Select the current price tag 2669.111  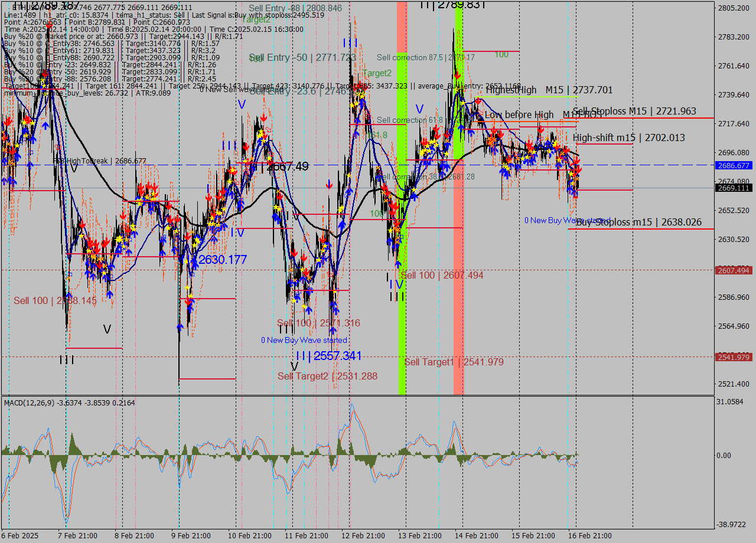click(x=733, y=188)
